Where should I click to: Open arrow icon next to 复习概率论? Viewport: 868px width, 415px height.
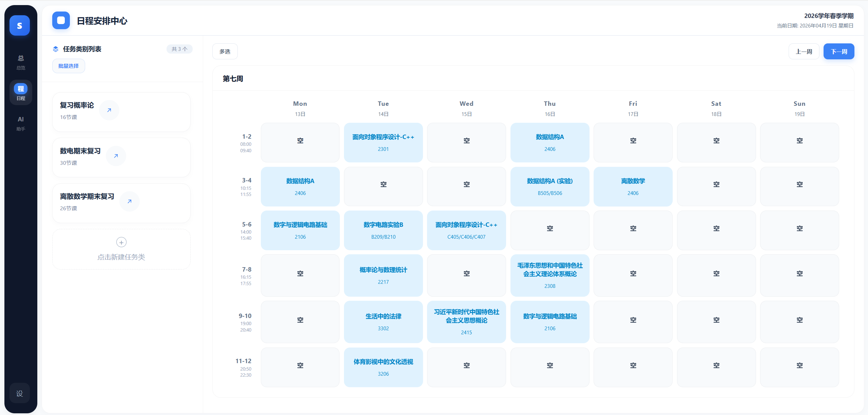coord(109,110)
